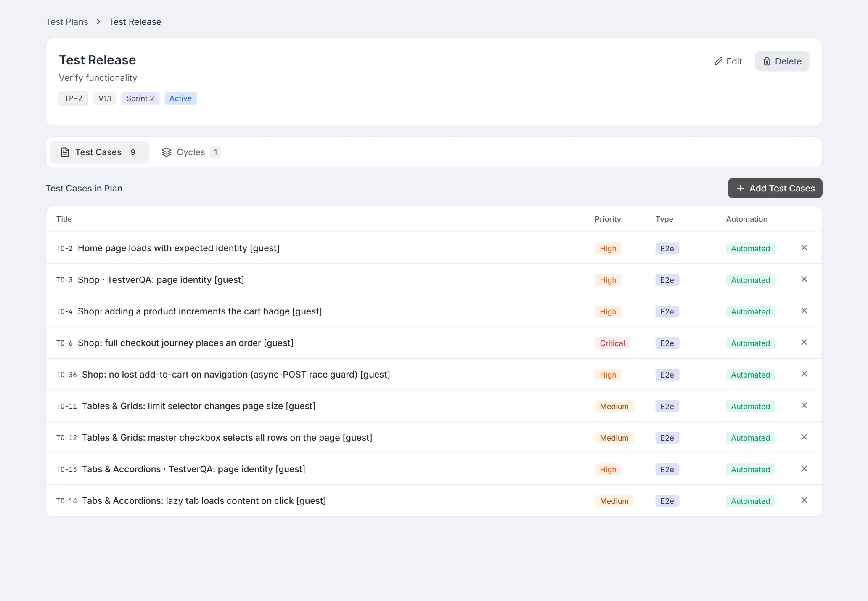Screen dimensions: 868x601
Task: Delete the Test Release plan
Action: click(782, 61)
